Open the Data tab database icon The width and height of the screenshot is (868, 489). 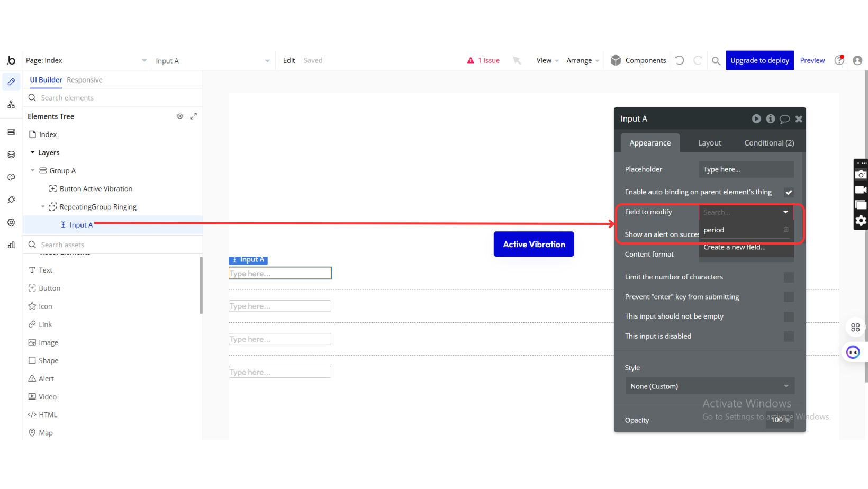pos(11,155)
